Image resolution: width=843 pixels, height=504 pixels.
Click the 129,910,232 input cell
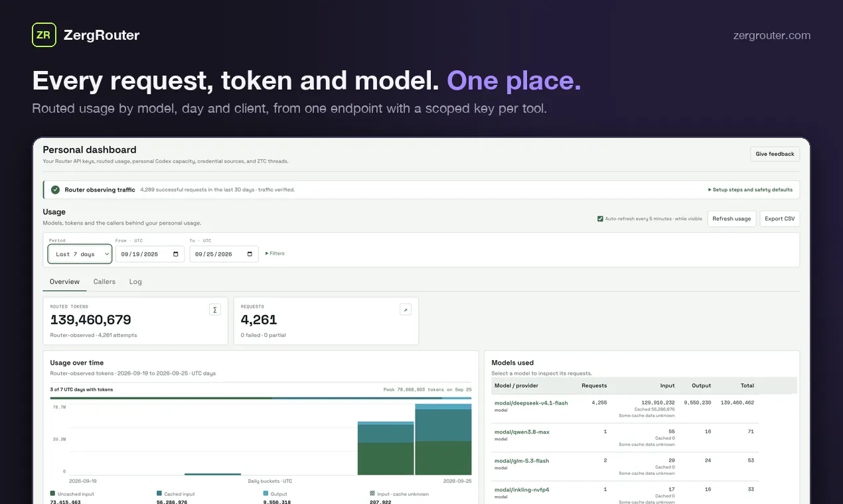pos(658,403)
